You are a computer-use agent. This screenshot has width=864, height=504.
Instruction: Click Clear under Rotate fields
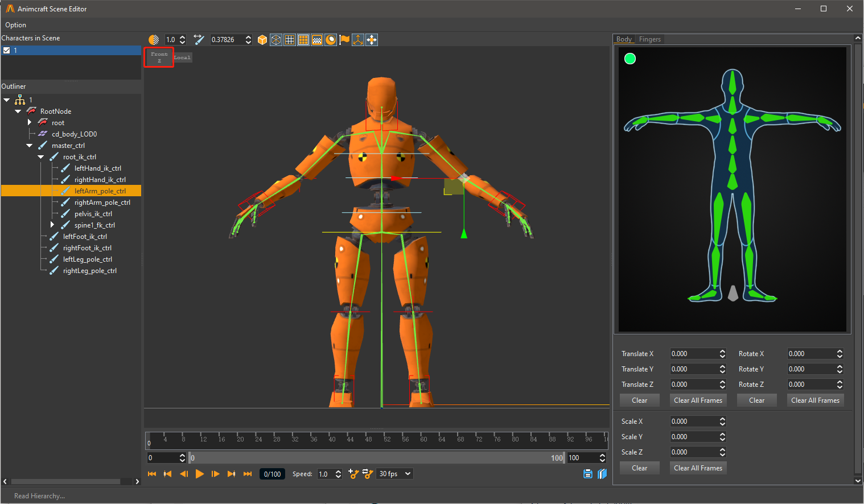click(x=756, y=400)
